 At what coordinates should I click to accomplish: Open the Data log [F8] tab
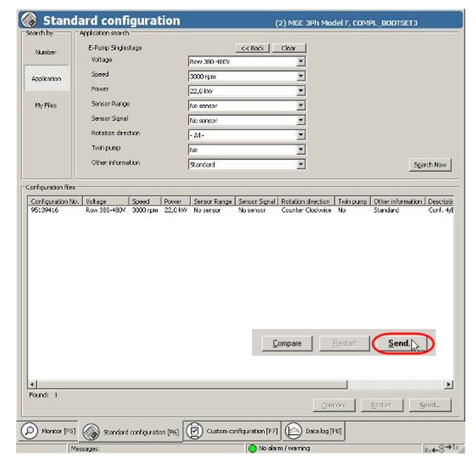315,431
